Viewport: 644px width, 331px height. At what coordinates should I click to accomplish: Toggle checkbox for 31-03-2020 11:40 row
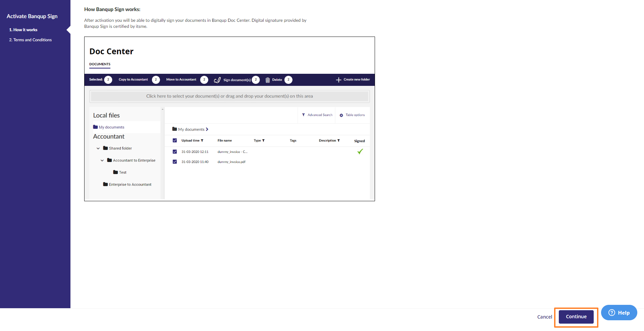pyautogui.click(x=175, y=162)
